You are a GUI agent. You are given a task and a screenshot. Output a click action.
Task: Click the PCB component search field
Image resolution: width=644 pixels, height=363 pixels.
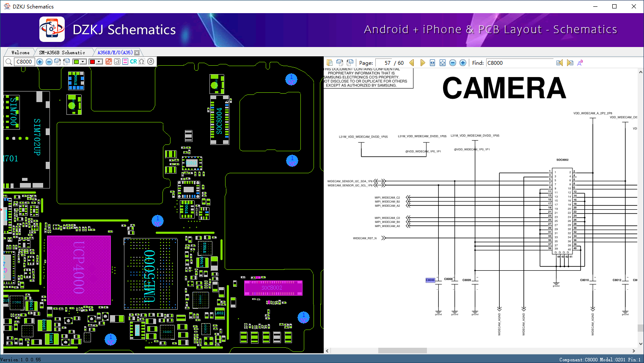pos(24,62)
